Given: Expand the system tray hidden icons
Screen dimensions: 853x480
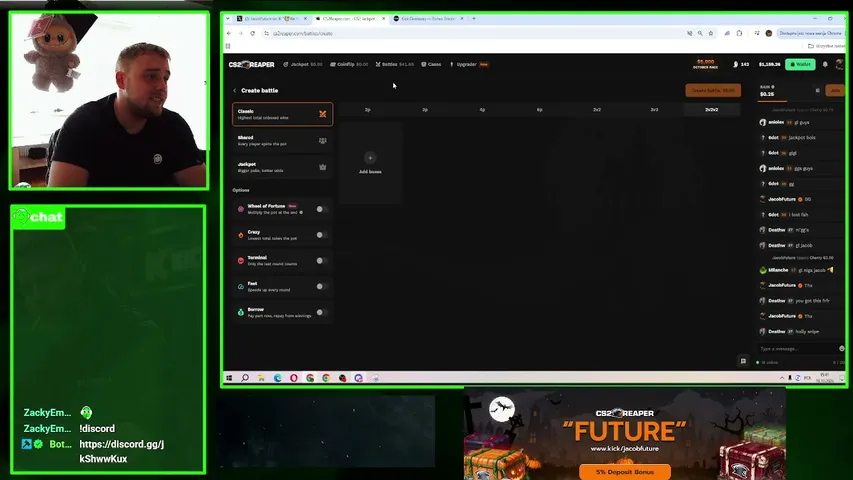Looking at the screenshot, I should (782, 378).
